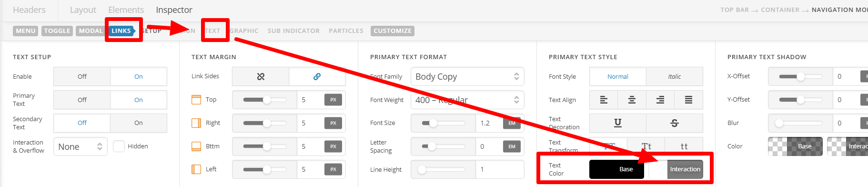Open the Font Weight dropdown
This screenshot has width=868, height=187.
click(x=467, y=100)
